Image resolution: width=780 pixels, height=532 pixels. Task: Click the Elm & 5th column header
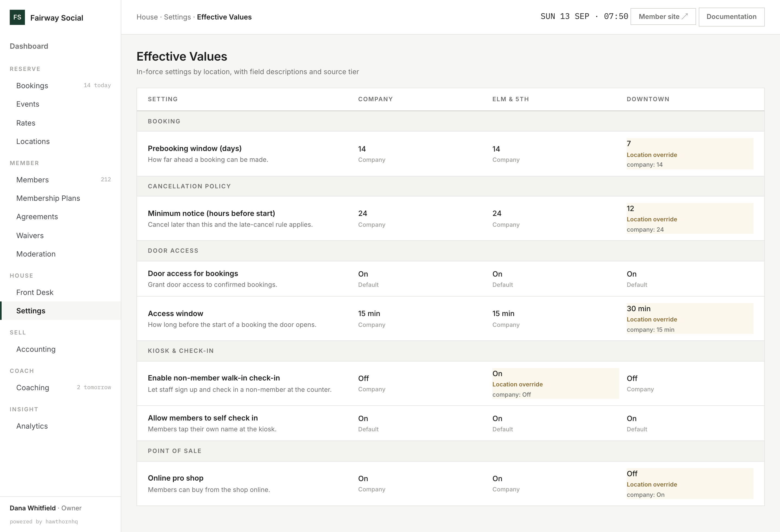511,99
